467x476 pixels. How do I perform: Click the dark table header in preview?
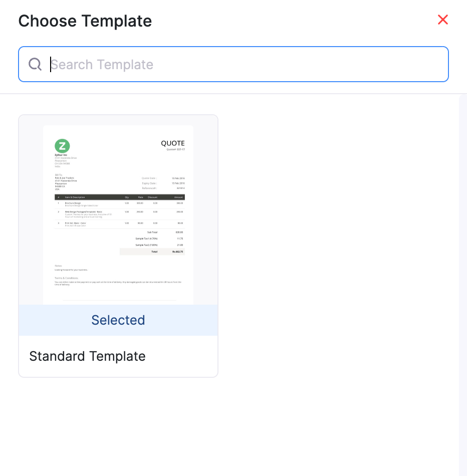119,197
